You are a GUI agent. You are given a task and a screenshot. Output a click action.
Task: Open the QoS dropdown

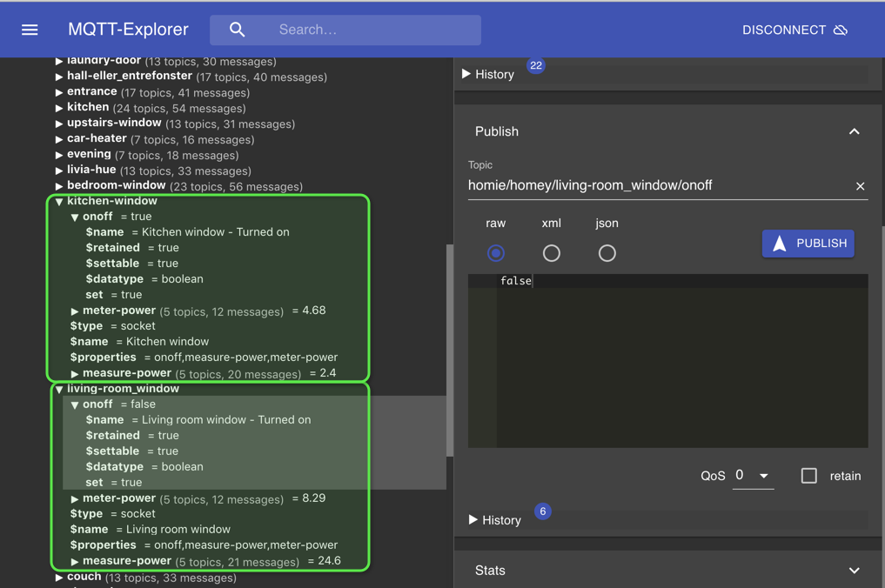[x=753, y=475]
